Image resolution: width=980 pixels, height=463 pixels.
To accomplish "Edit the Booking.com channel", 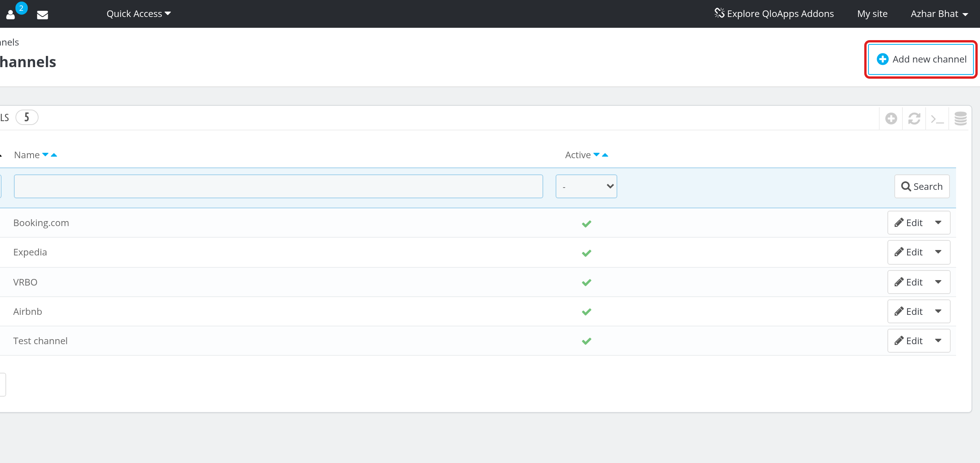I will pyautogui.click(x=908, y=223).
